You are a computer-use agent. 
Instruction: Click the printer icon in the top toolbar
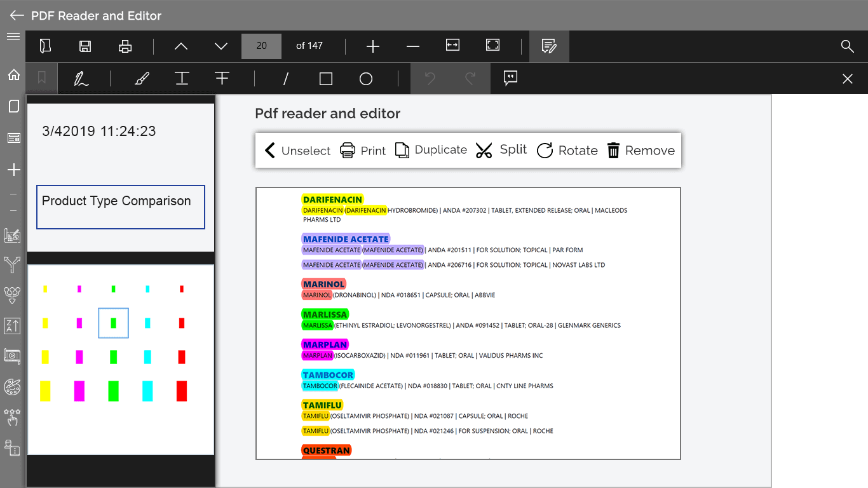tap(125, 46)
